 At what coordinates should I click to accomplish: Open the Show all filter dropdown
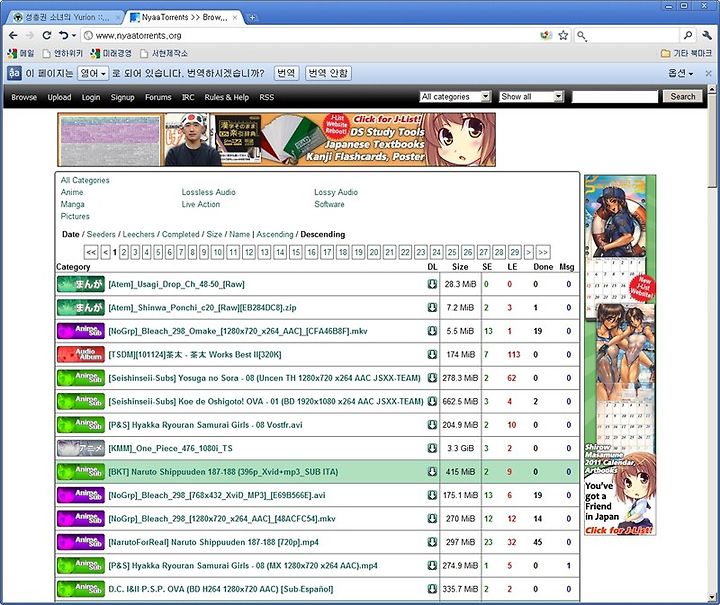(x=531, y=97)
